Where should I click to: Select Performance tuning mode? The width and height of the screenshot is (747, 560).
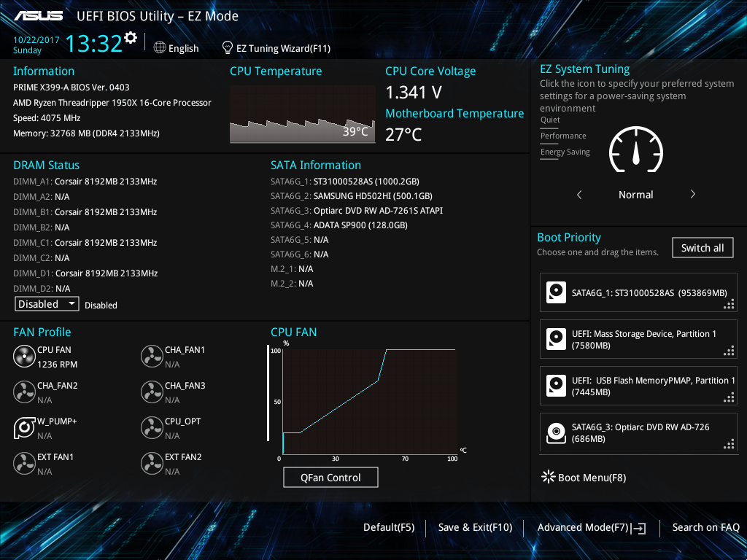pos(563,136)
